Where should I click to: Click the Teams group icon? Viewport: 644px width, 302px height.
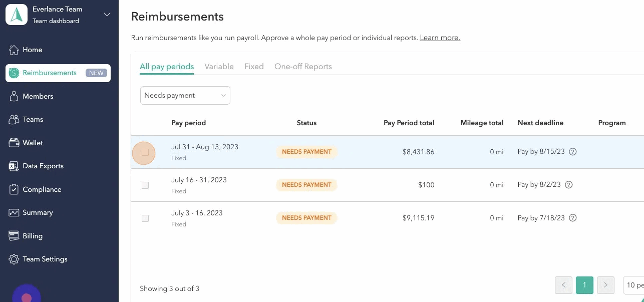14,119
